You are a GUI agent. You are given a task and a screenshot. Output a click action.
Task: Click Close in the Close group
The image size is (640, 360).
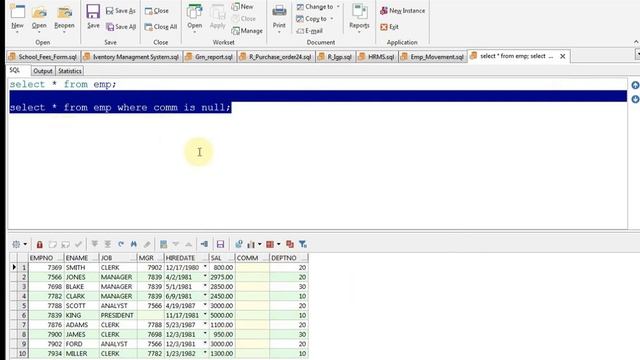(x=157, y=11)
